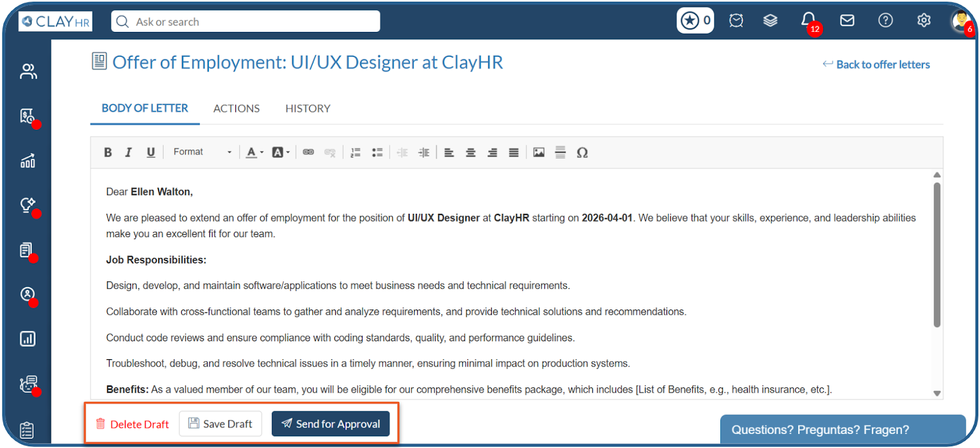Open the Format paragraph dropdown
The image size is (980, 448).
[x=202, y=152]
